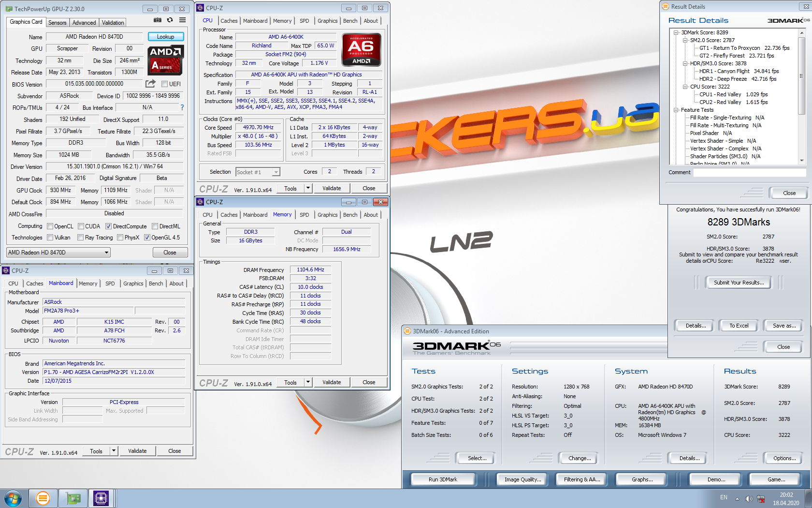Click the Save as button in results
Image resolution: width=812 pixels, height=508 pixels.
click(783, 326)
